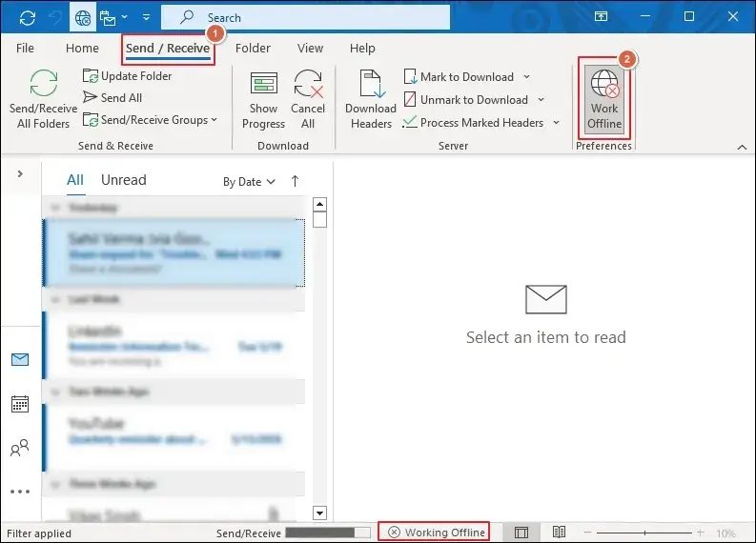This screenshot has height=543, width=756.
Task: Expand the folder pane arrow
Action: [20, 174]
